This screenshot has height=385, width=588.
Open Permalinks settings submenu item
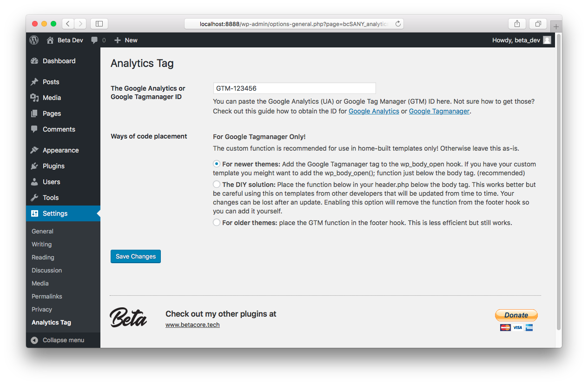(x=47, y=296)
